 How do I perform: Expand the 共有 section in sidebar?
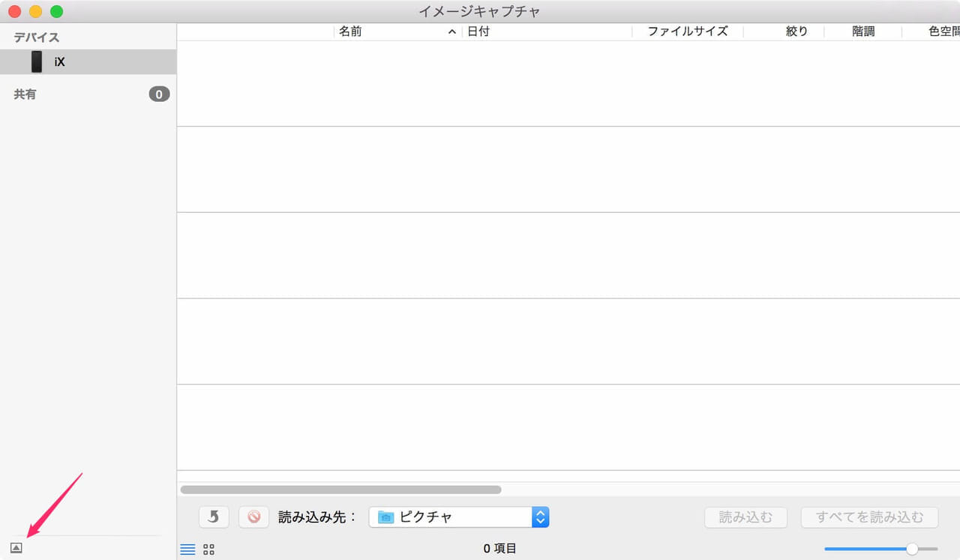25,94
